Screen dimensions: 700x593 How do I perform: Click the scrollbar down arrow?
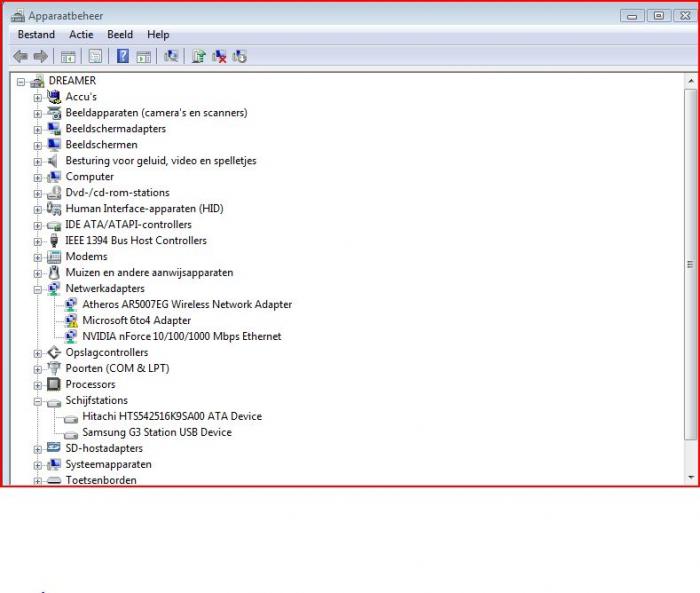point(690,478)
